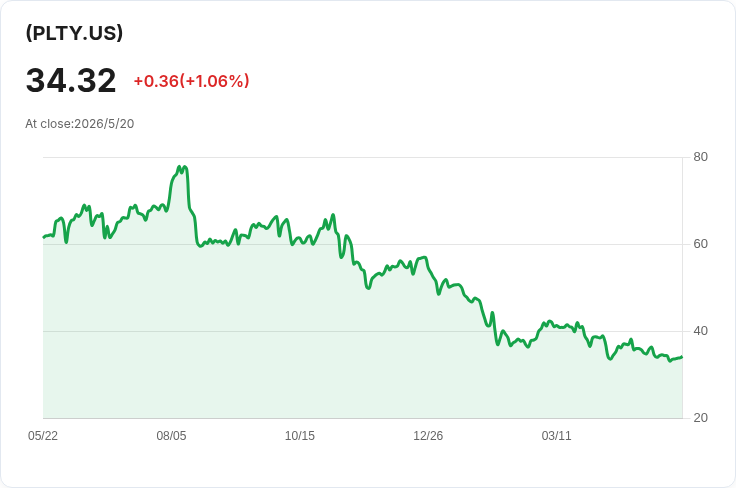Image resolution: width=736 pixels, height=488 pixels.
Task: Click the 40 horizontal gridline
Action: point(362,331)
